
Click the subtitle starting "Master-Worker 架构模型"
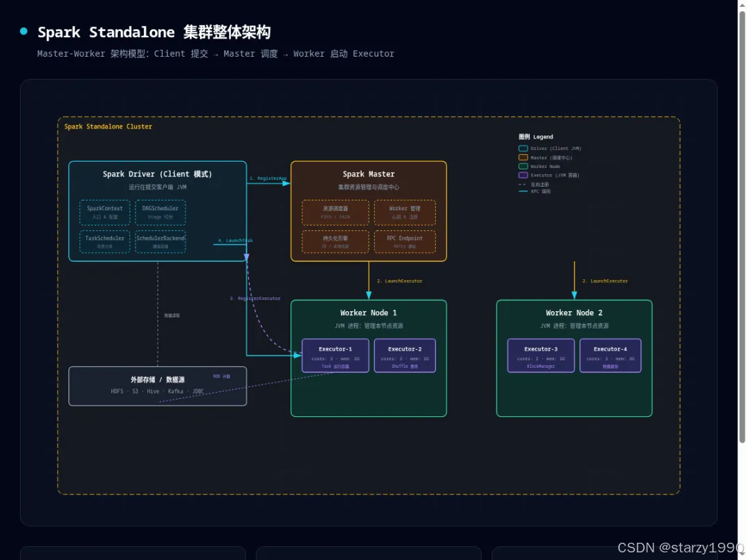pyautogui.click(x=216, y=54)
